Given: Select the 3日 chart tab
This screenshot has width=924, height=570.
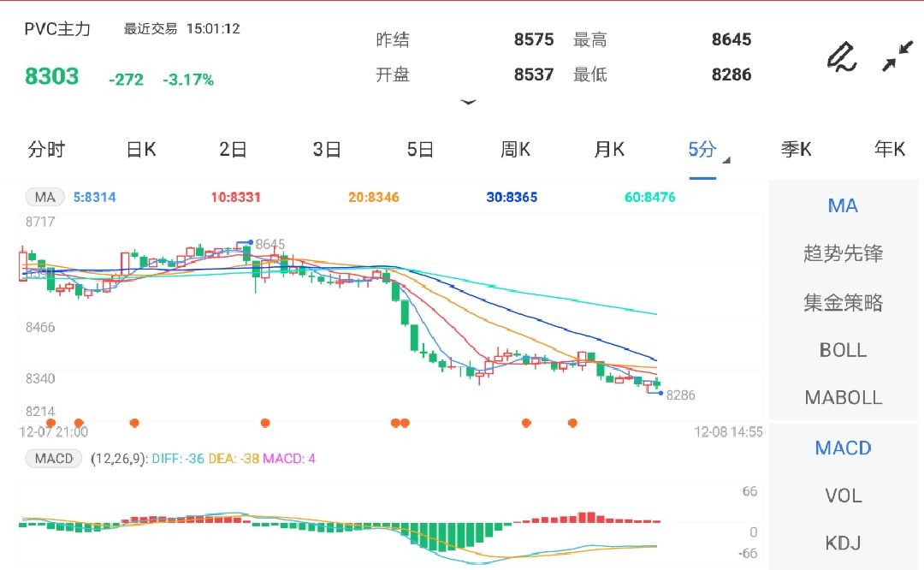Looking at the screenshot, I should coord(327,149).
